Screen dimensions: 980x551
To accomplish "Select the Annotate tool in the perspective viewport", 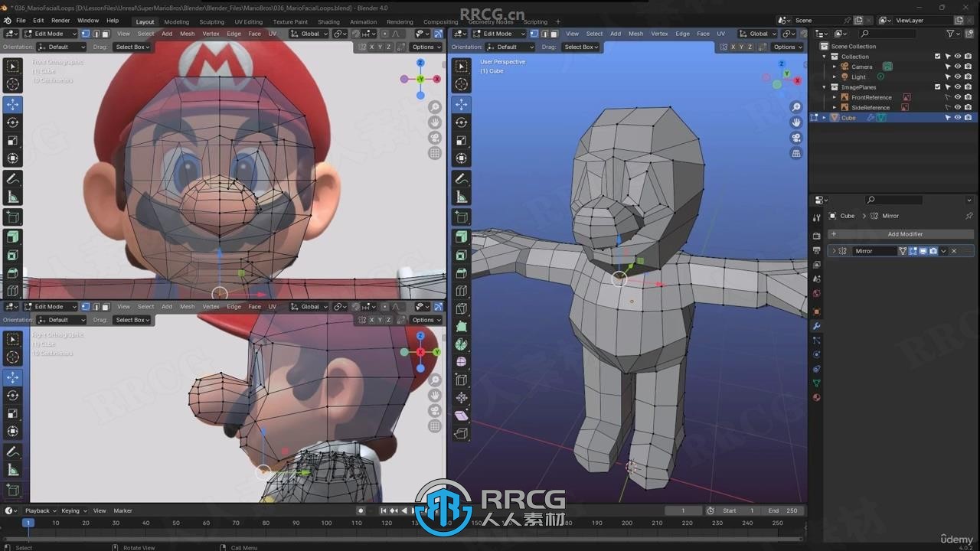I will (x=462, y=179).
